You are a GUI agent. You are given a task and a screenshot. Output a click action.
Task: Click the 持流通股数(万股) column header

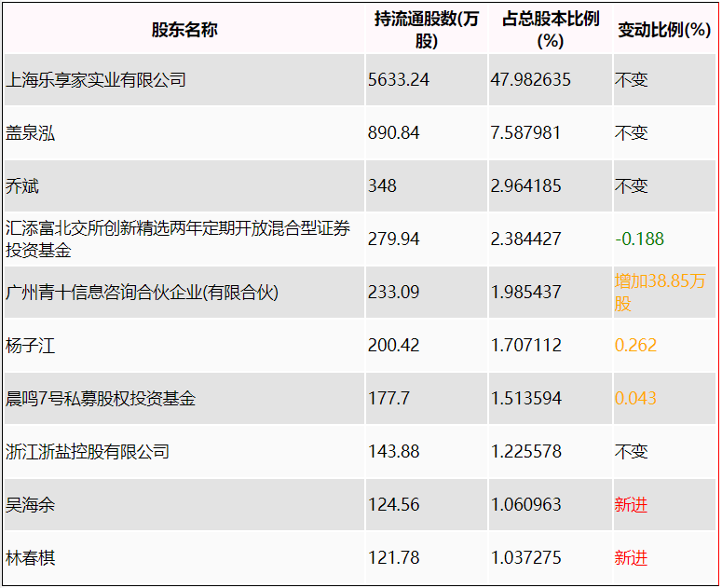[427, 30]
